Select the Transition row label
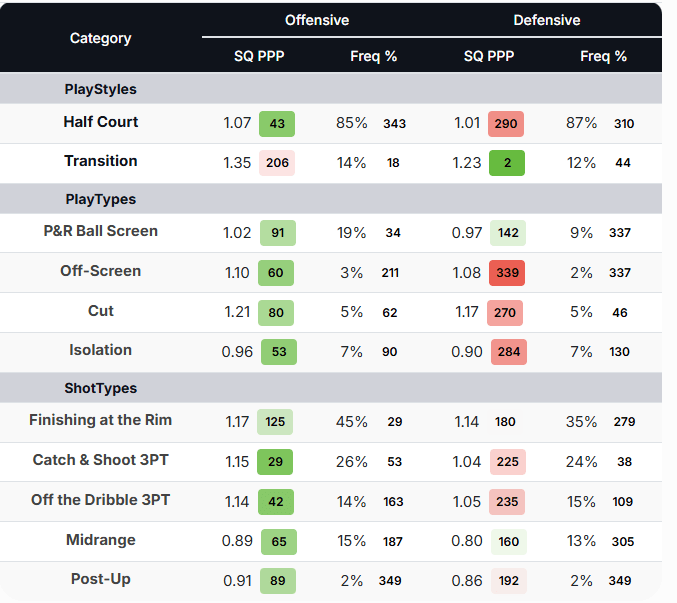This screenshot has height=603, width=677. click(100, 161)
